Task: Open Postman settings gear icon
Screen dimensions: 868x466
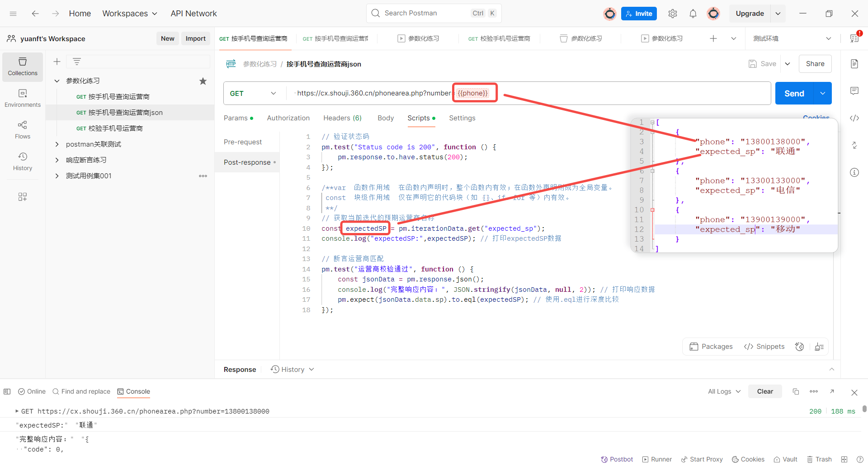Action: (x=673, y=14)
